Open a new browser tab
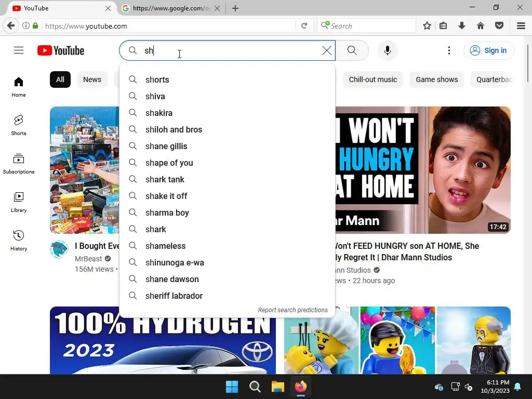This screenshot has width=532, height=399. (235, 8)
